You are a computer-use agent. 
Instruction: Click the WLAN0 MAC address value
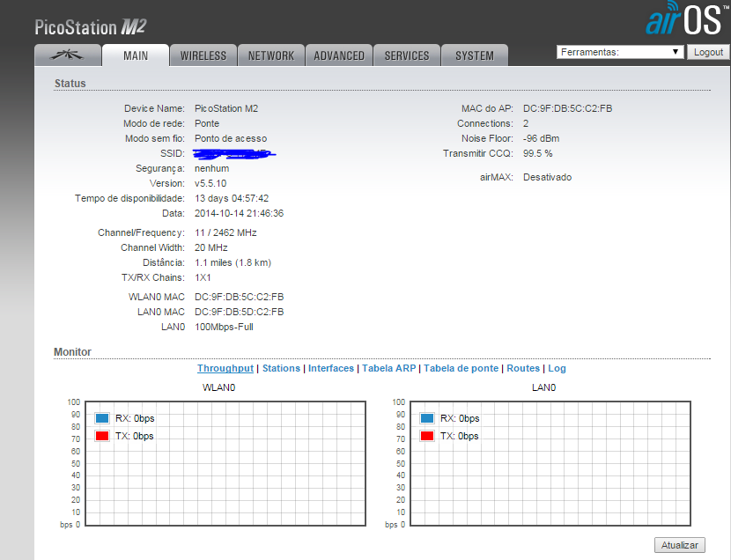[x=240, y=297]
